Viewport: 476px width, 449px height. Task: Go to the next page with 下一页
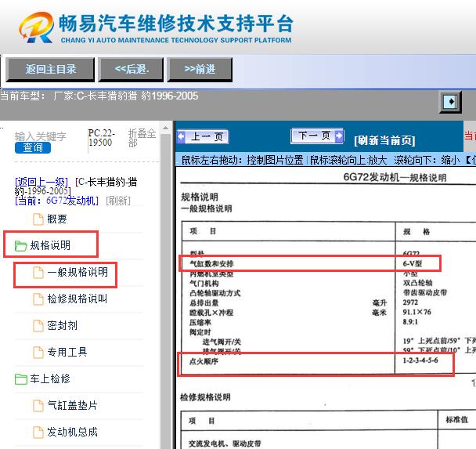317,136
